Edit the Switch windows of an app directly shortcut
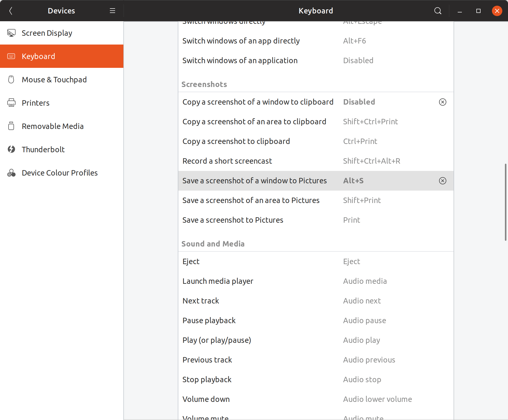 tap(316, 41)
